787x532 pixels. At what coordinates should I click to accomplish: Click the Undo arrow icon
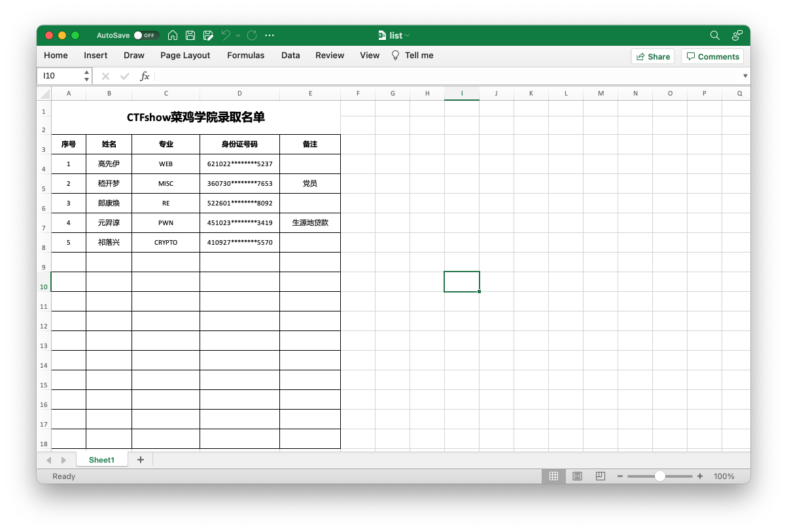226,35
